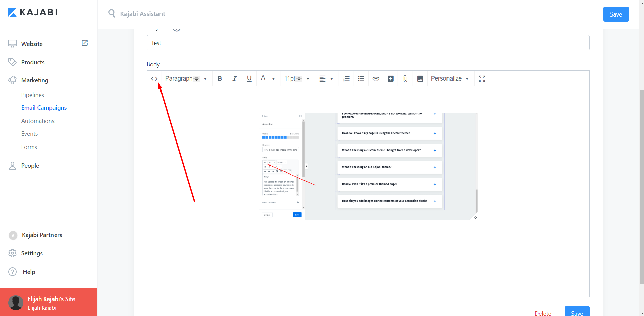Go to Automations in Marketing menu
Screen dimensions: 644x316
(x=38, y=121)
